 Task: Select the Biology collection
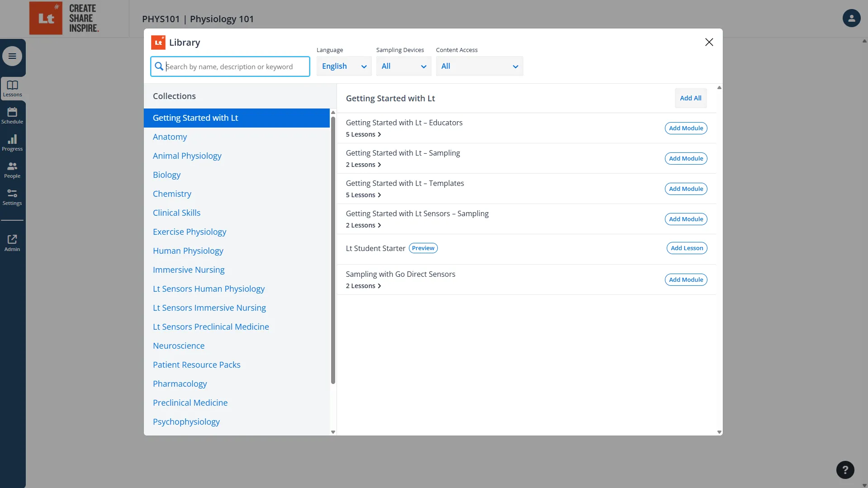pos(237,175)
